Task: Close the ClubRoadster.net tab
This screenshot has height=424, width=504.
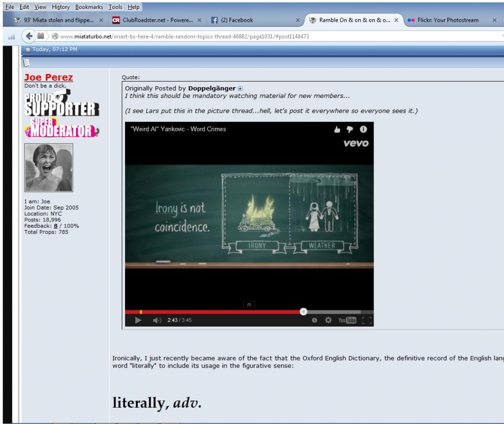Action: click(200, 20)
